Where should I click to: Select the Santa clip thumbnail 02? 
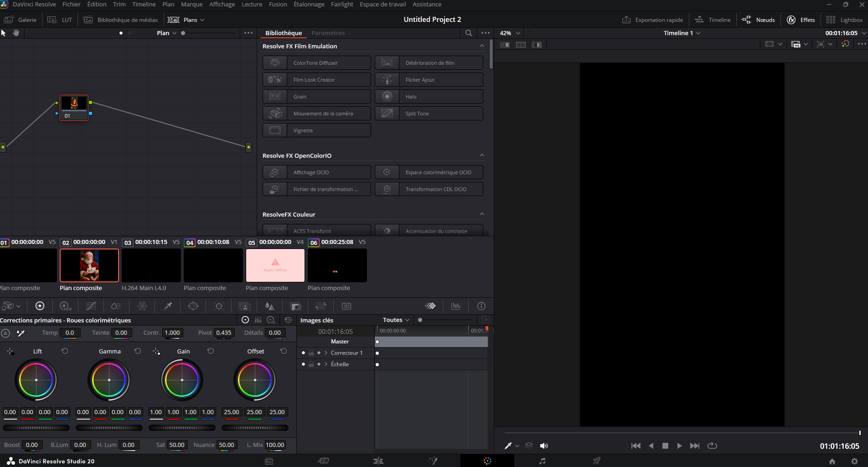[89, 265]
